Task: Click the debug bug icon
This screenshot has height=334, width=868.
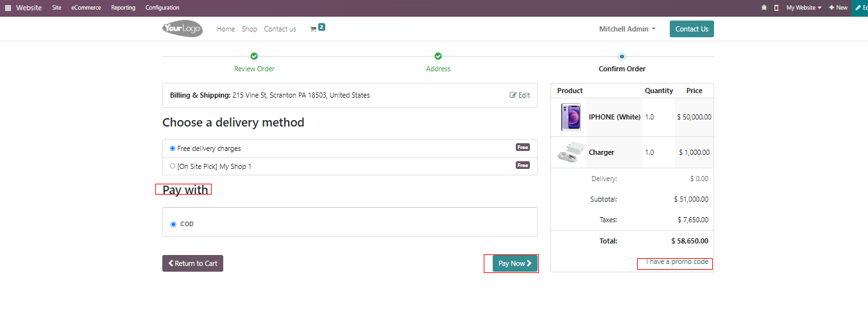Action: point(763,8)
